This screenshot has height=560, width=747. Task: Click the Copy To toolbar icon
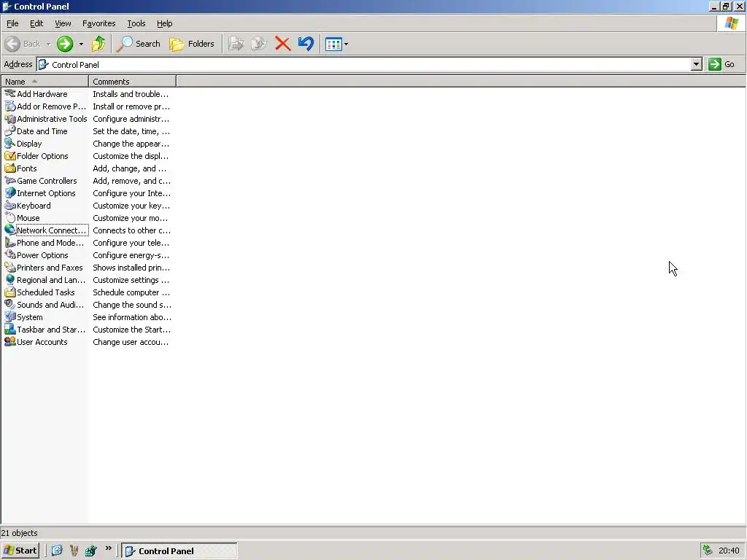259,44
